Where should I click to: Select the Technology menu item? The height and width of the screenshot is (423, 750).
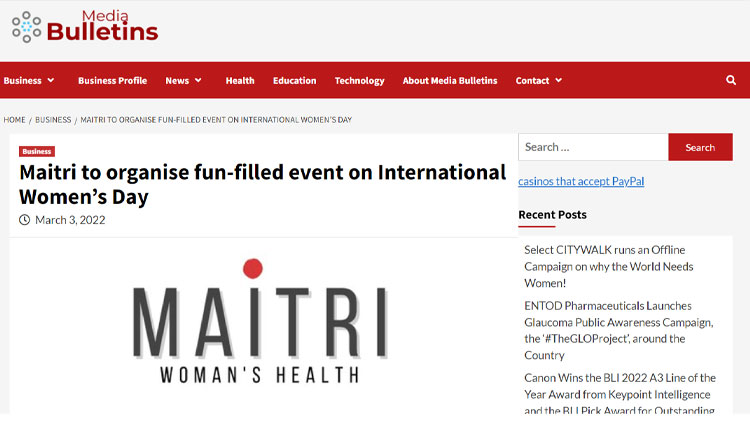pyautogui.click(x=359, y=80)
